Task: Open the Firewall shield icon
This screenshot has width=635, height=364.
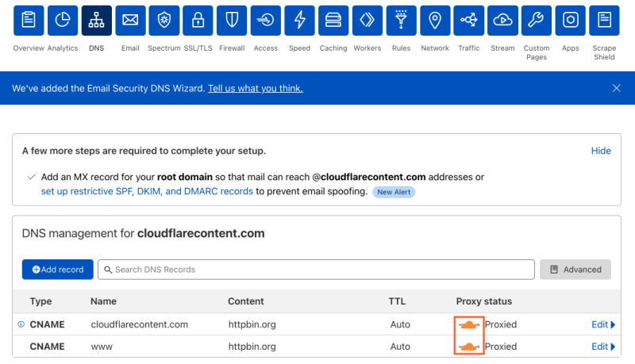Action: coord(232,21)
